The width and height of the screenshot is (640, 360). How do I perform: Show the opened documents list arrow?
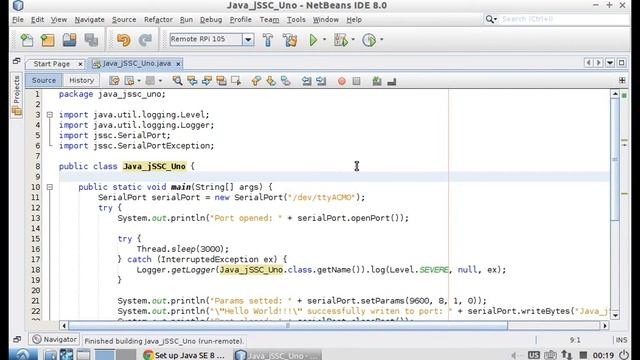[x=610, y=63]
